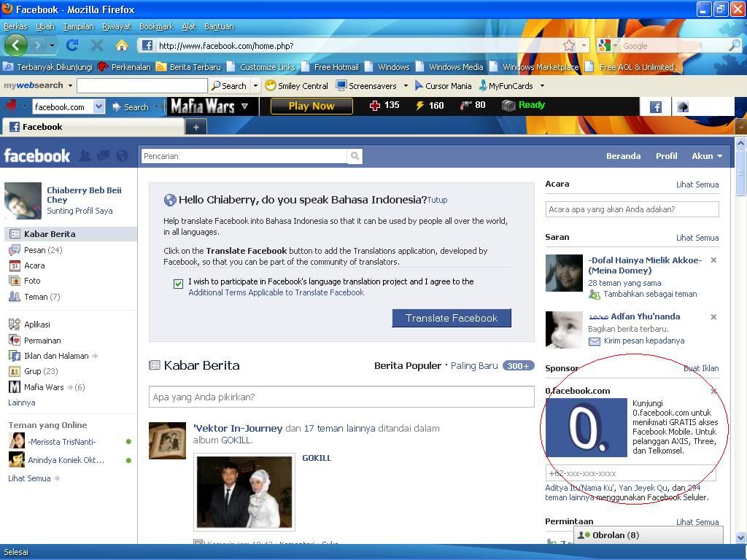This screenshot has height=560, width=747.
Task: Click the status box Apa yang Anda pikirkan
Action: tap(341, 397)
